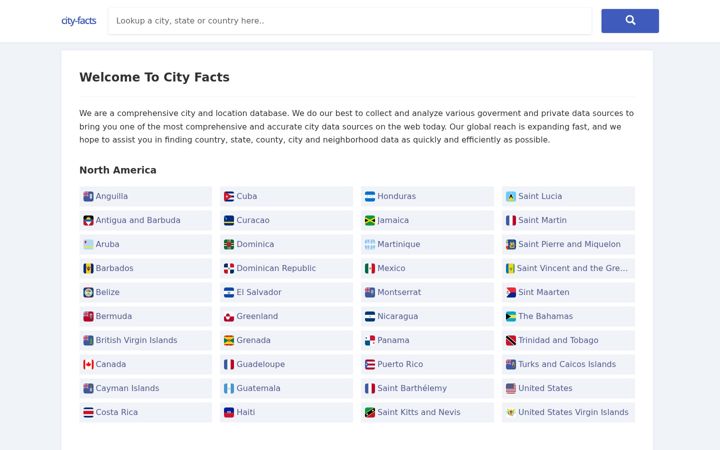The height and width of the screenshot is (450, 720).
Task: Click the Aruba flag icon
Action: click(88, 244)
